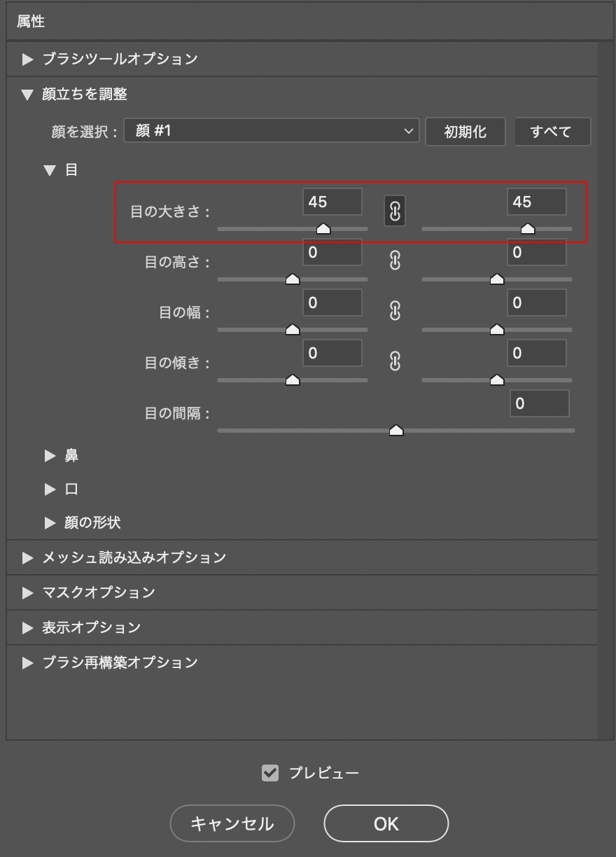Expand the ブラシツールオプション section

click(28, 60)
